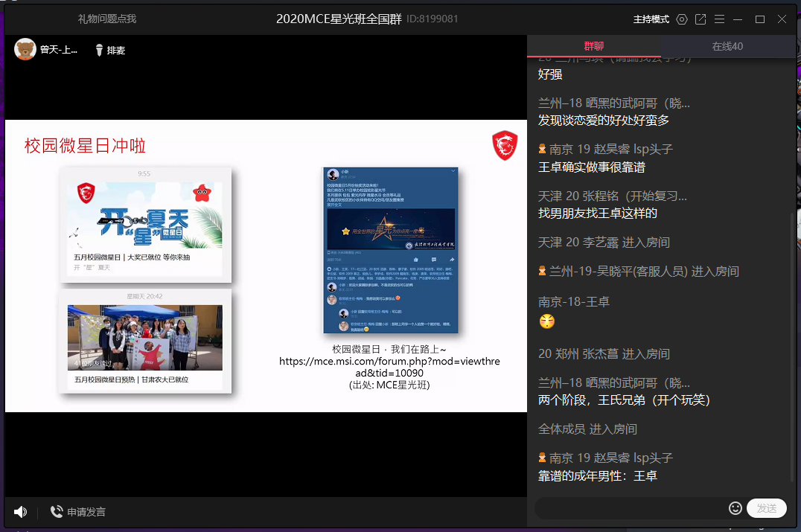Image resolution: width=801 pixels, height=532 pixels.
Task: Click the chat panel scrollbar
Action: tap(792, 347)
